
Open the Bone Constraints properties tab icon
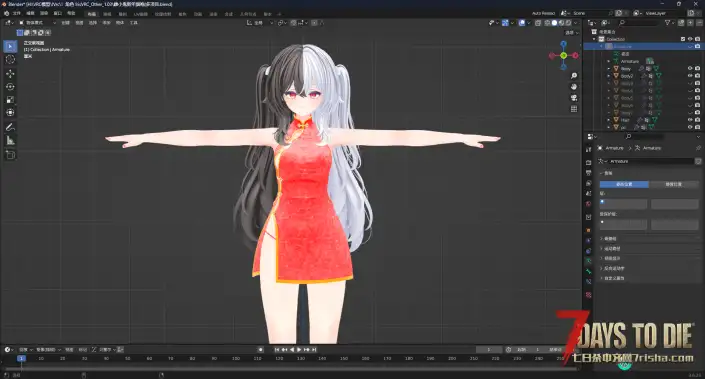[589, 281]
